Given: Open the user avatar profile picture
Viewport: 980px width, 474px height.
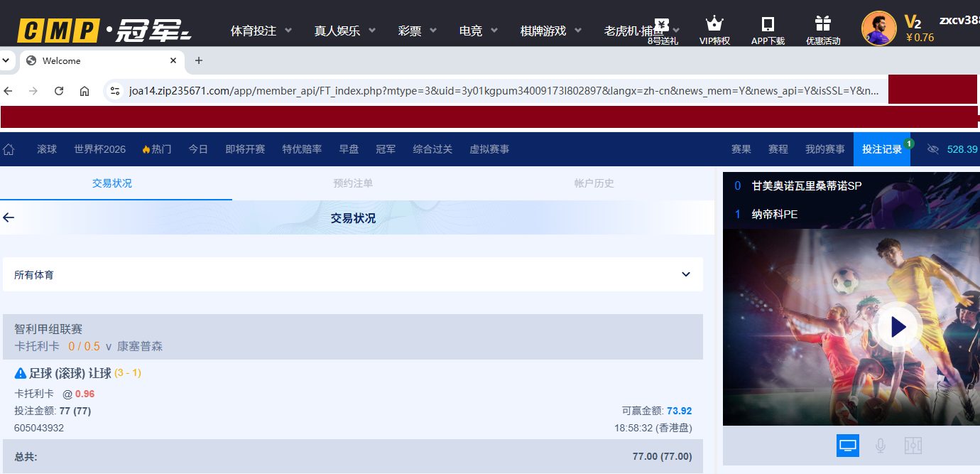Looking at the screenshot, I should click(878, 28).
